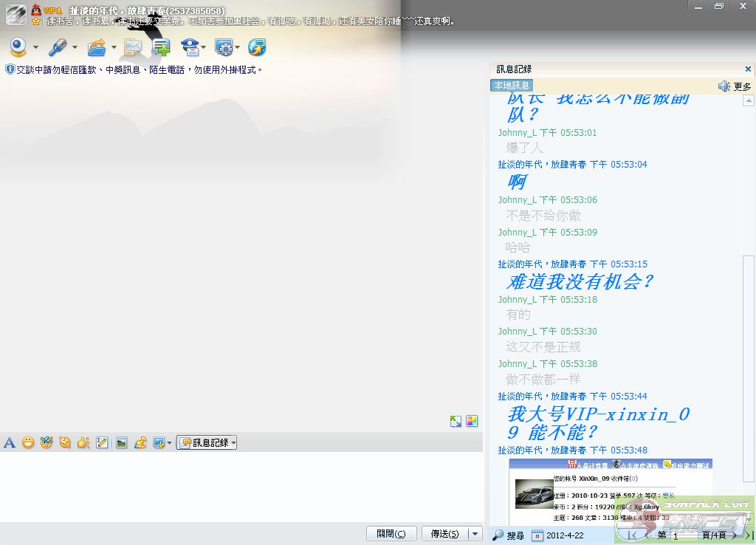Select the 本地訊息 tab
Image resolution: width=756 pixels, height=545 pixels.
(511, 86)
